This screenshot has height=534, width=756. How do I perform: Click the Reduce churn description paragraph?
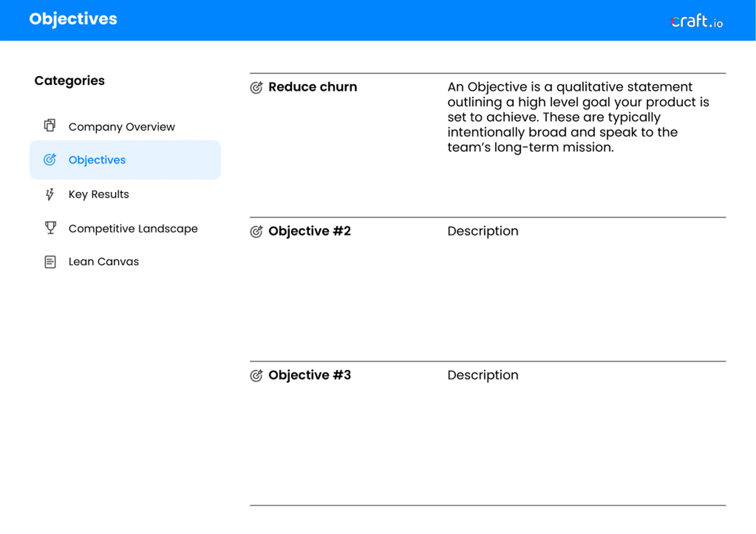(578, 117)
